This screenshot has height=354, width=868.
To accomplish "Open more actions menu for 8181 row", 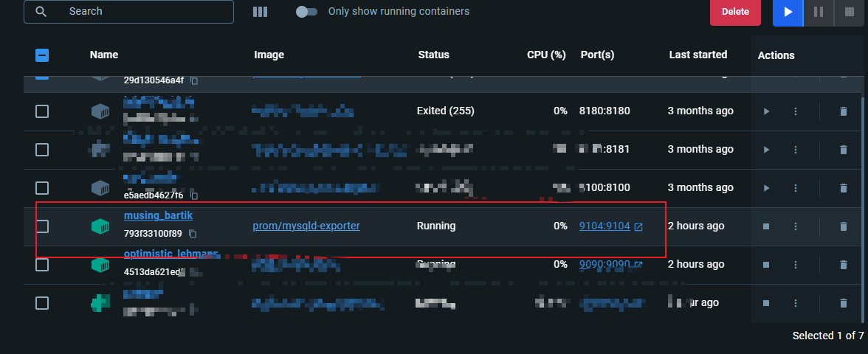I will pos(796,149).
